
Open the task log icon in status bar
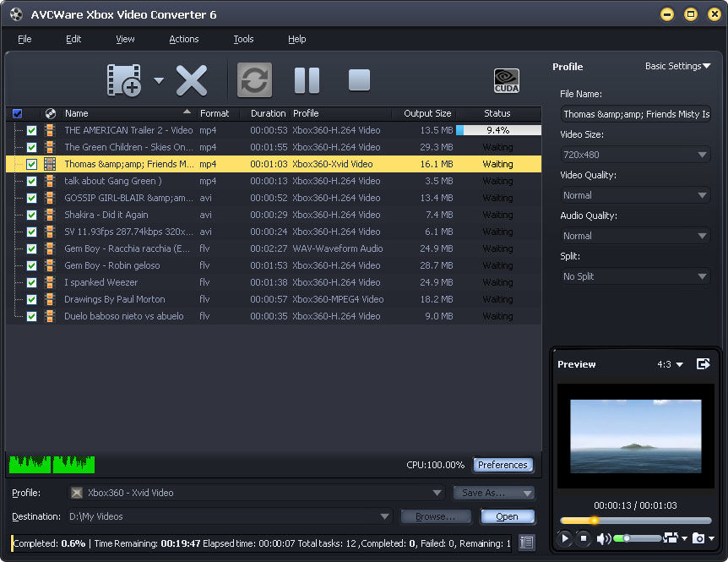point(526,542)
